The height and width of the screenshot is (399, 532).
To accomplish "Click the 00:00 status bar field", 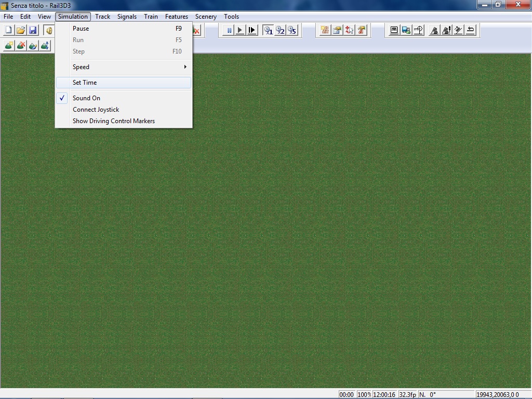I will [x=347, y=395].
